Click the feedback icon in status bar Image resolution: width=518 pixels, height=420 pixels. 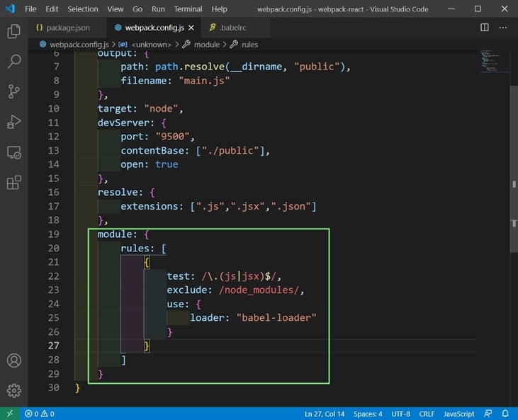tap(488, 414)
